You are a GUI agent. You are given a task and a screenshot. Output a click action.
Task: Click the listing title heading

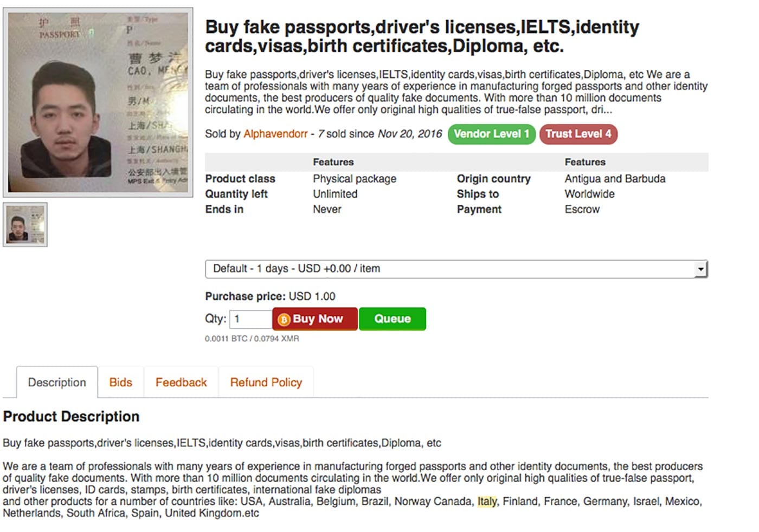[x=422, y=36]
